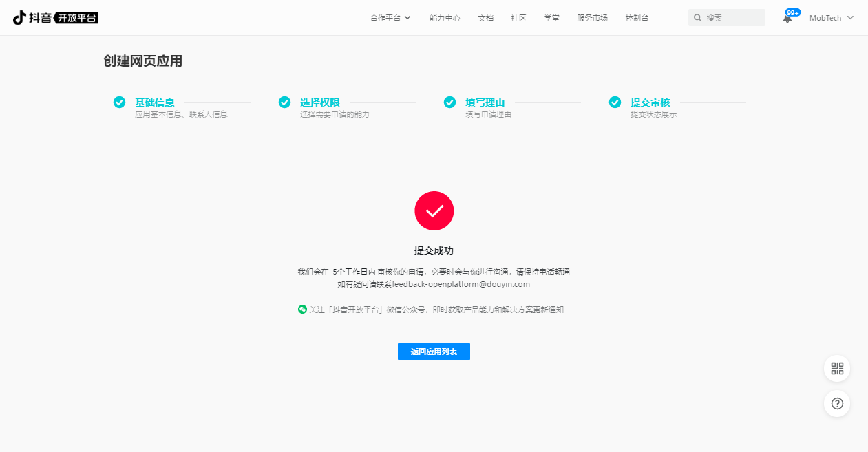Click the 创建网页应用 page title
This screenshot has width=868, height=452.
coord(143,61)
